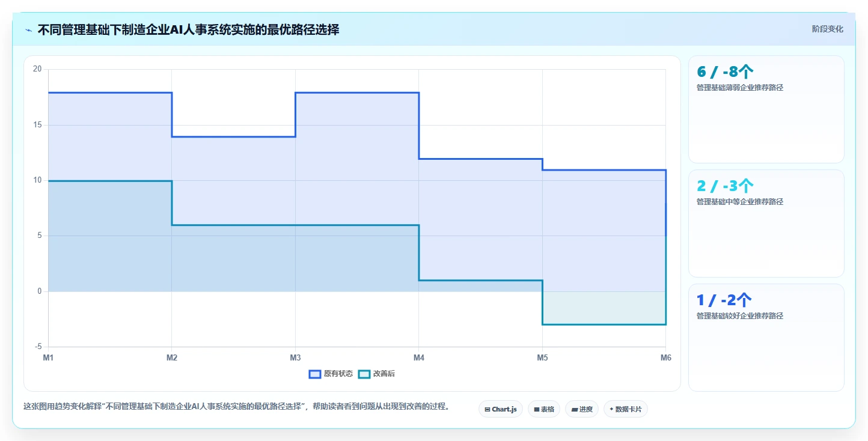This screenshot has height=441, width=868.
Task: Click the 阶段变化 label in header
Action: 828,29
